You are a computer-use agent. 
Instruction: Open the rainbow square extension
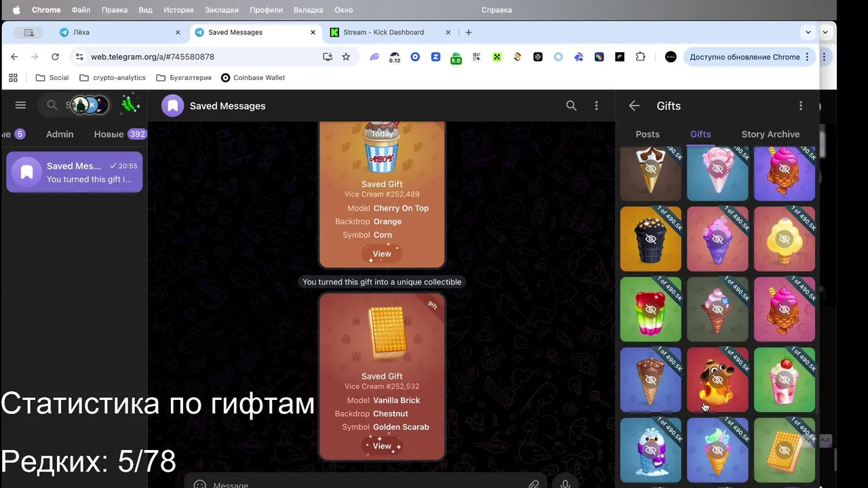(599, 57)
